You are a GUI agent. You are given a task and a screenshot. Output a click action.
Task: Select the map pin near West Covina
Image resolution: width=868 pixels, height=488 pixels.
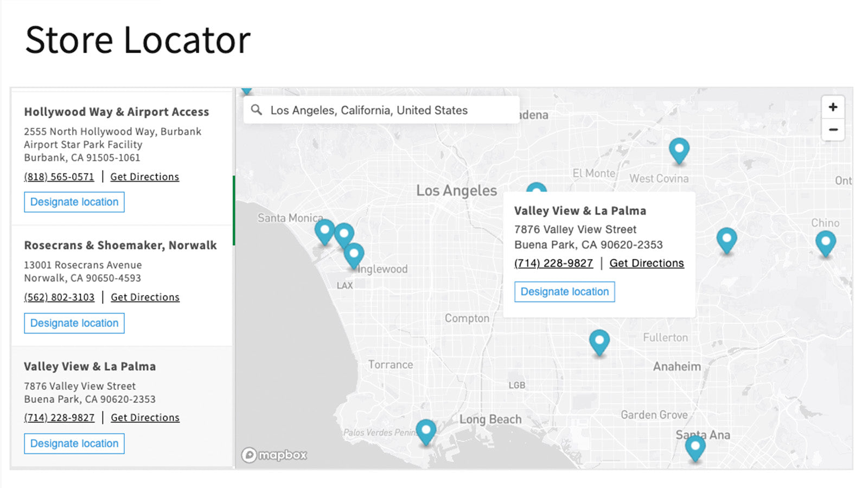tap(679, 149)
